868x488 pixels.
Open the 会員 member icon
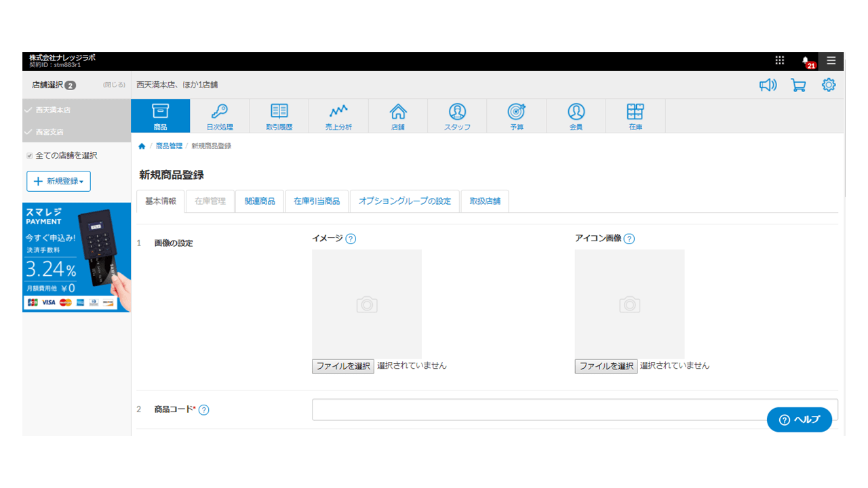click(576, 116)
